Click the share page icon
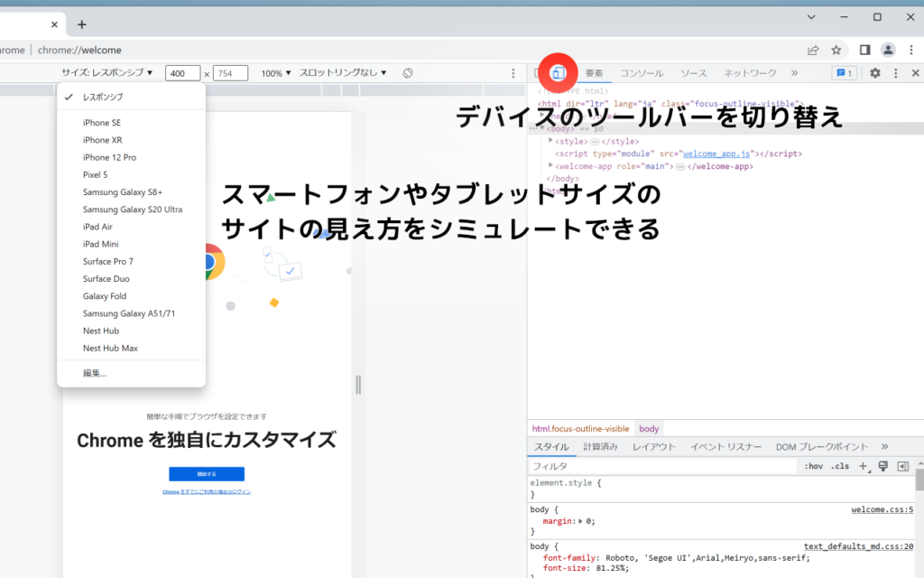Viewport: 924px width, 578px height. click(x=813, y=50)
